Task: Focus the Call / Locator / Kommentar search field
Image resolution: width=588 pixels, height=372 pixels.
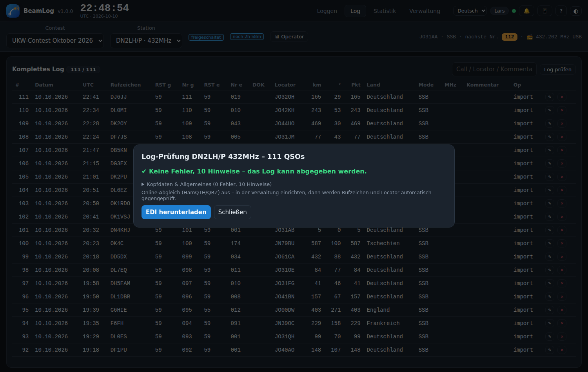Action: pyautogui.click(x=494, y=69)
